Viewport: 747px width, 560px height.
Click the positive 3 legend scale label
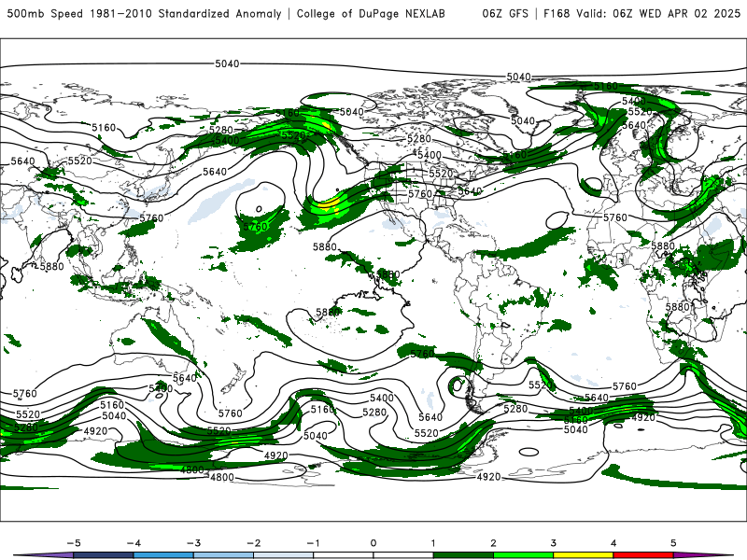tap(553, 543)
